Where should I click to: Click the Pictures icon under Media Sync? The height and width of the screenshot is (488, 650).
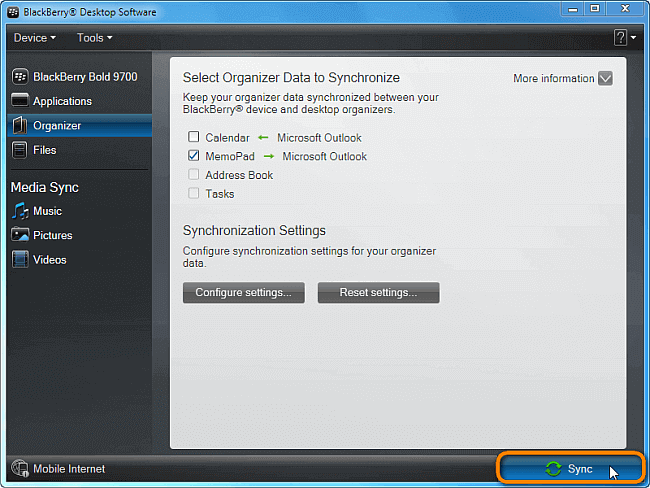tap(20, 235)
